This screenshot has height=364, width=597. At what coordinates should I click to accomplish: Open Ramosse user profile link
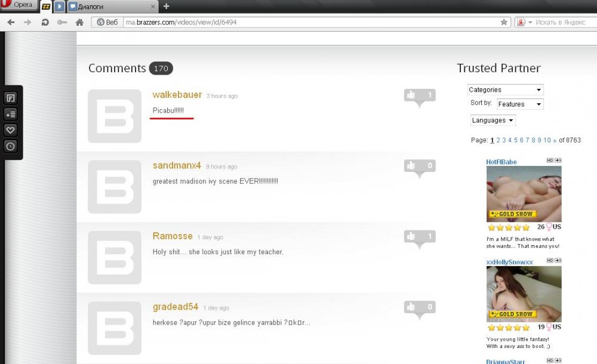coord(173,236)
